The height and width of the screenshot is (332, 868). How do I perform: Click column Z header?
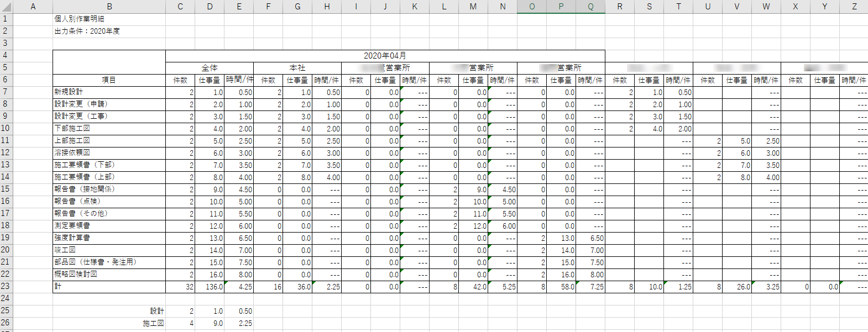854,7
